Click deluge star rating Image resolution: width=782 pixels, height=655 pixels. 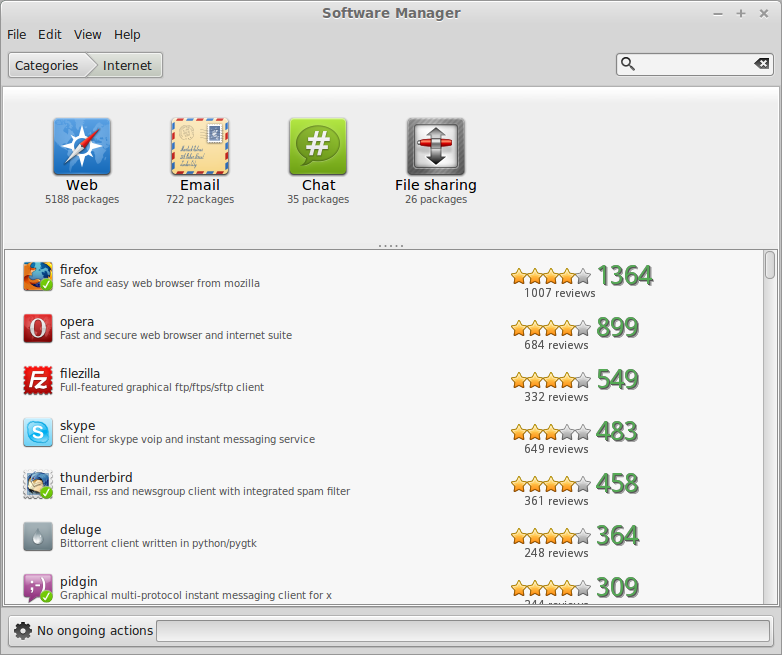point(551,536)
